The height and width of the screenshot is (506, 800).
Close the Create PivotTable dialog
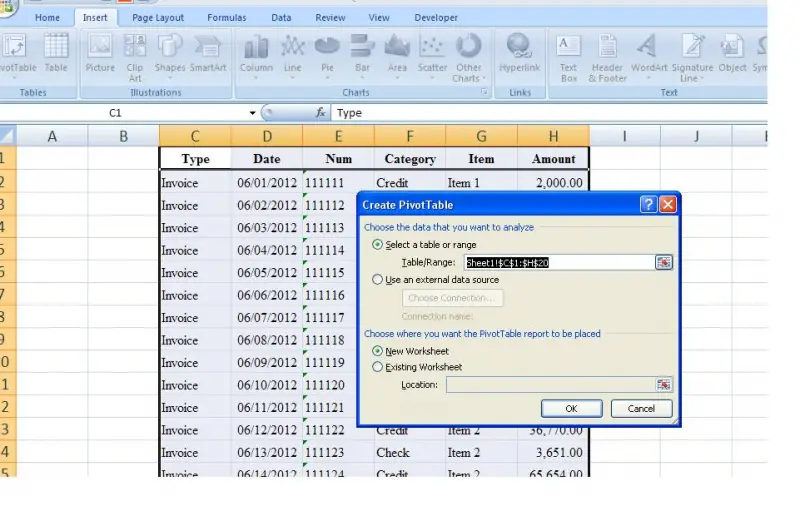(668, 205)
